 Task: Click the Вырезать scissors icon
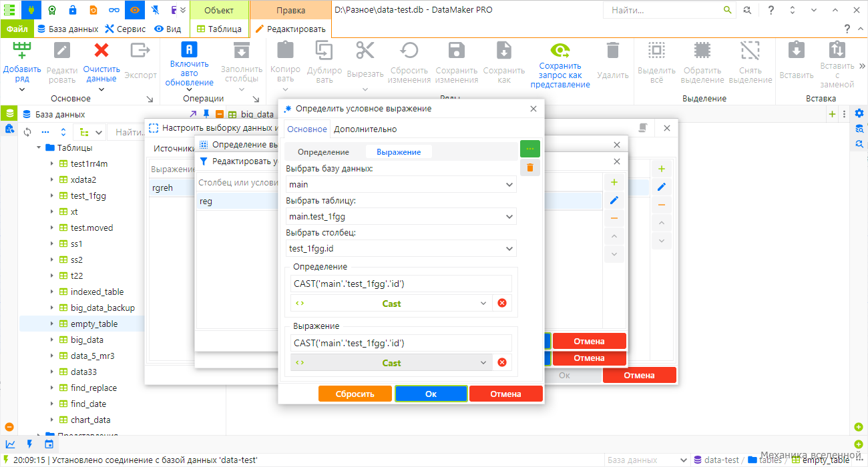pos(365,51)
